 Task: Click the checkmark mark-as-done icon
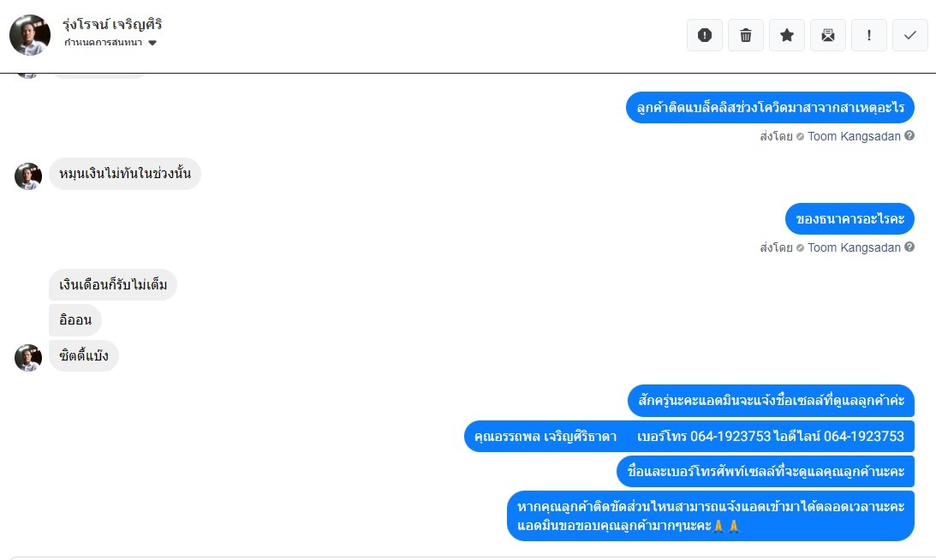(910, 35)
